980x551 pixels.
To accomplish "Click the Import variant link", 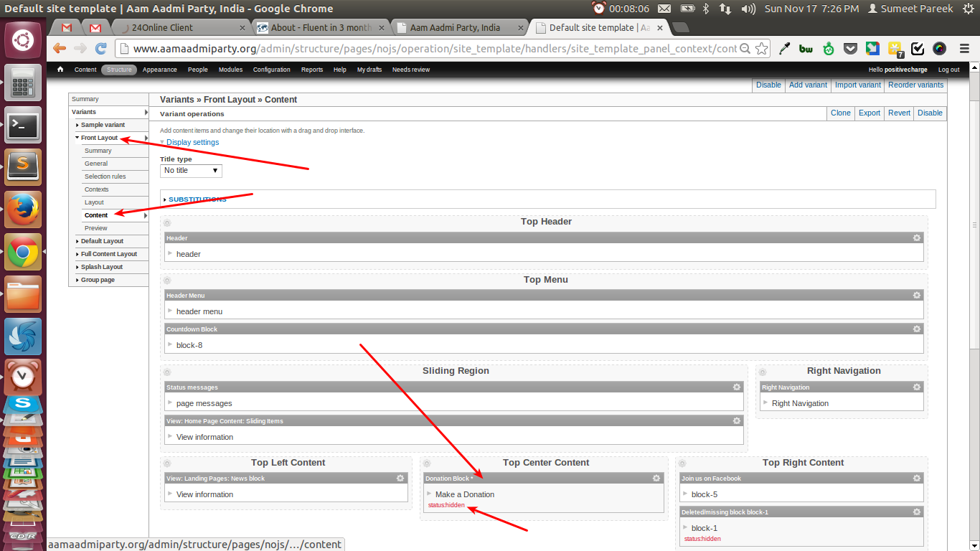I will [857, 85].
